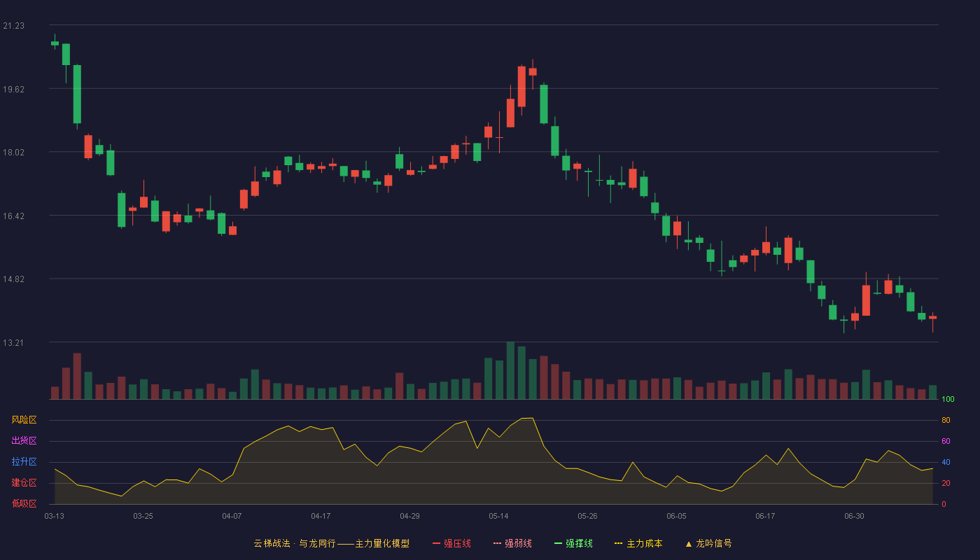The image size is (980, 560).
Task: Select the 06-17 date label
Action: pyautogui.click(x=765, y=516)
